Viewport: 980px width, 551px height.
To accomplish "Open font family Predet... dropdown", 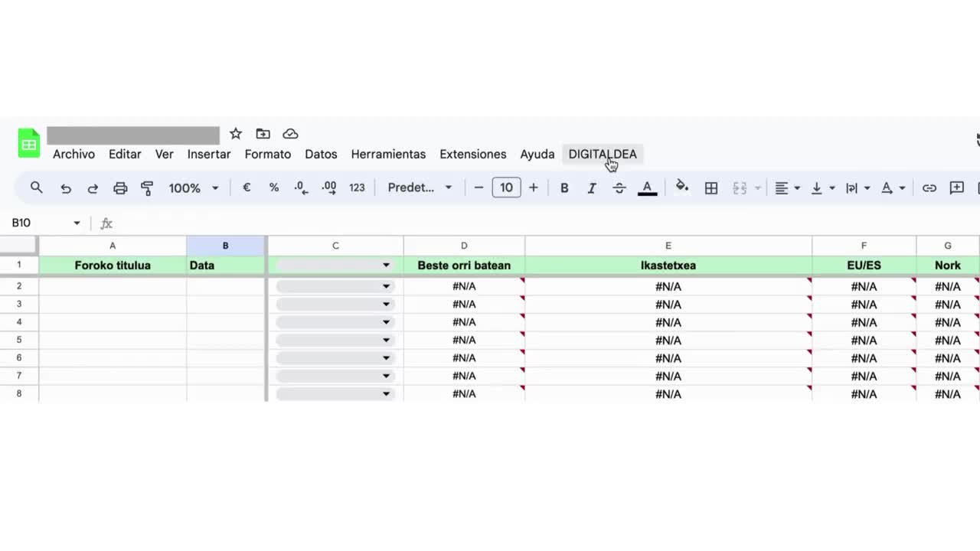I will [420, 187].
